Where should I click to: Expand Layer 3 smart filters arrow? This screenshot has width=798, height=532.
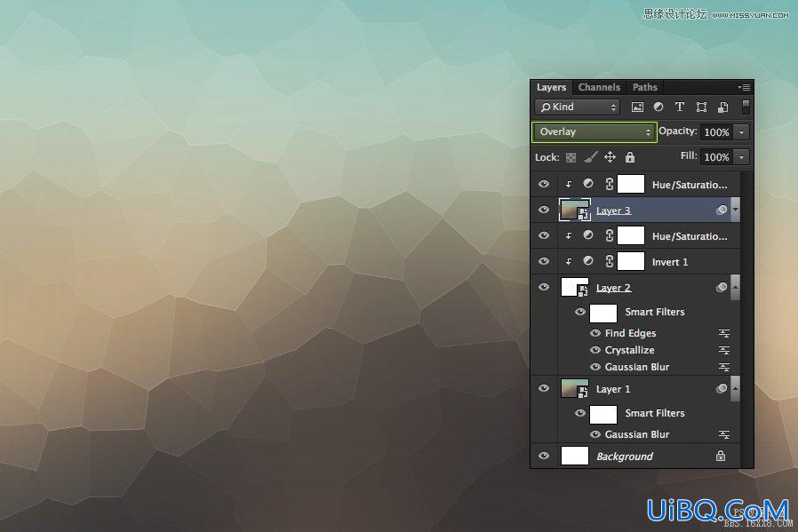coord(735,210)
